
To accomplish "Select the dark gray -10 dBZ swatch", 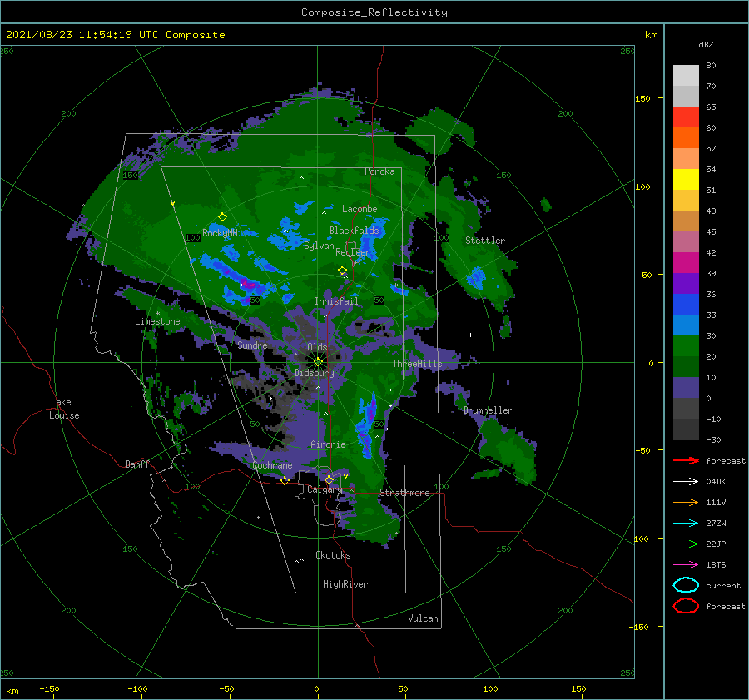I will tap(686, 429).
